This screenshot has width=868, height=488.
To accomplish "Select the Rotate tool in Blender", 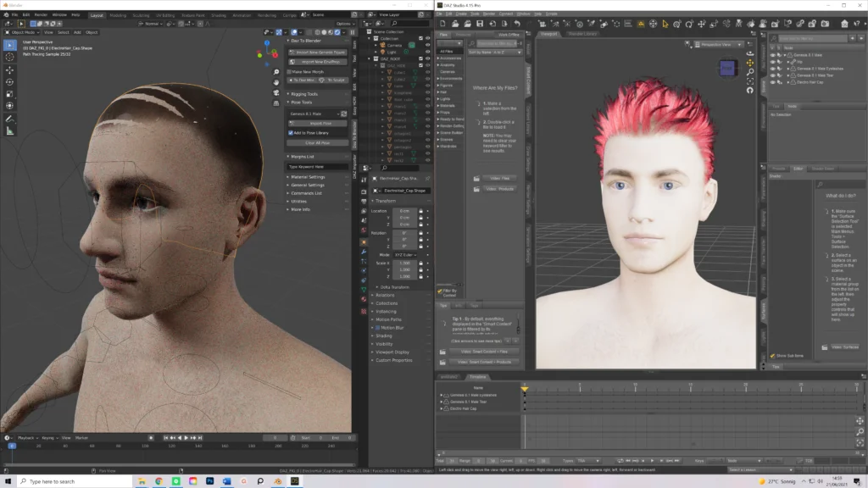I will pyautogui.click(x=10, y=82).
